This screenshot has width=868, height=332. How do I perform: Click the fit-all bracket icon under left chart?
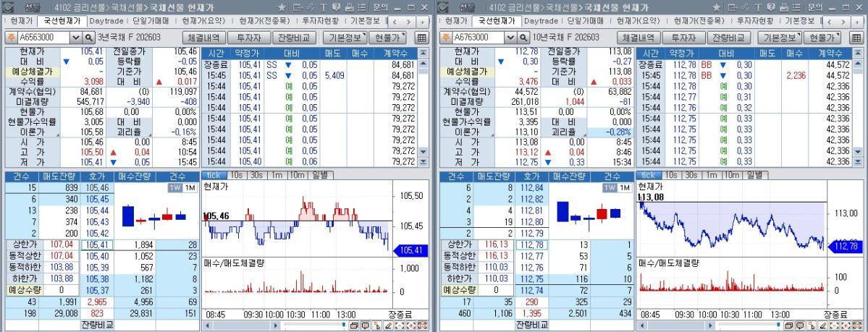point(422,325)
